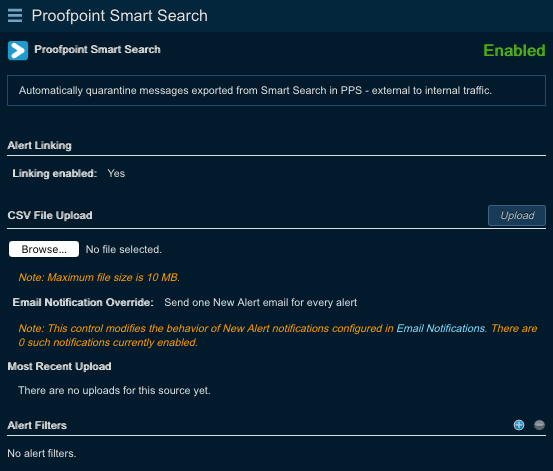Click the maximum file size note

pyautogui.click(x=99, y=277)
